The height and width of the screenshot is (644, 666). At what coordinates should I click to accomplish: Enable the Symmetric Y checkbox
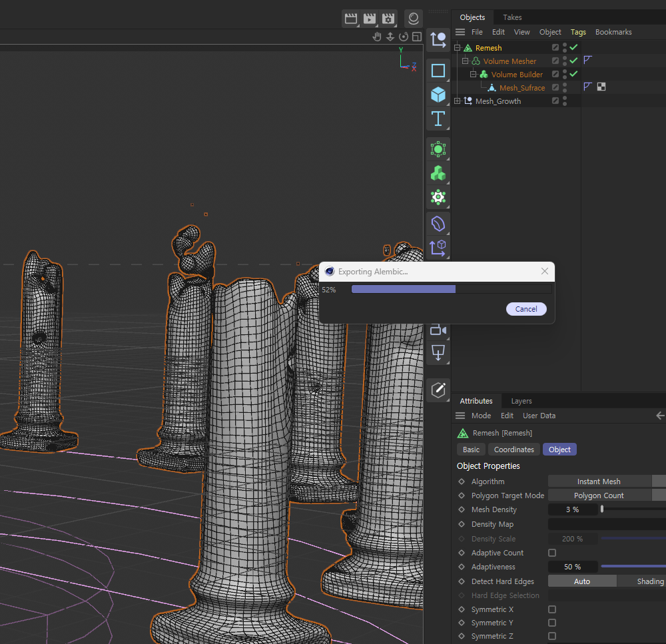(x=552, y=623)
